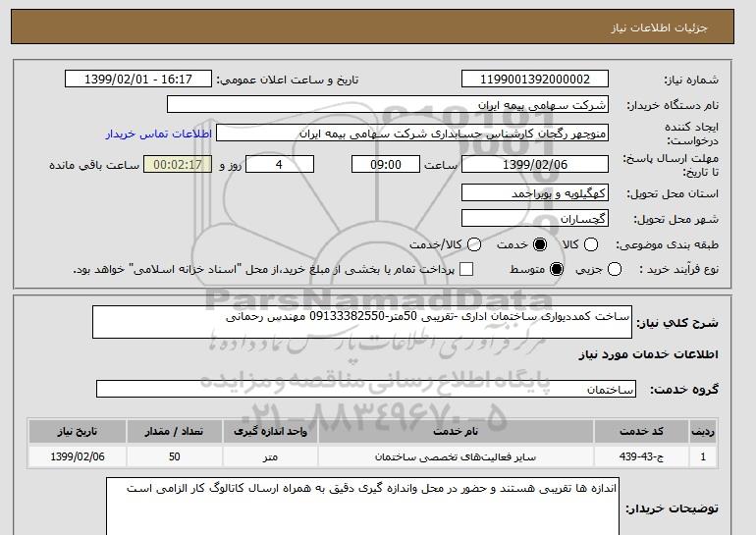Click the row number cell 1

pos(703,456)
